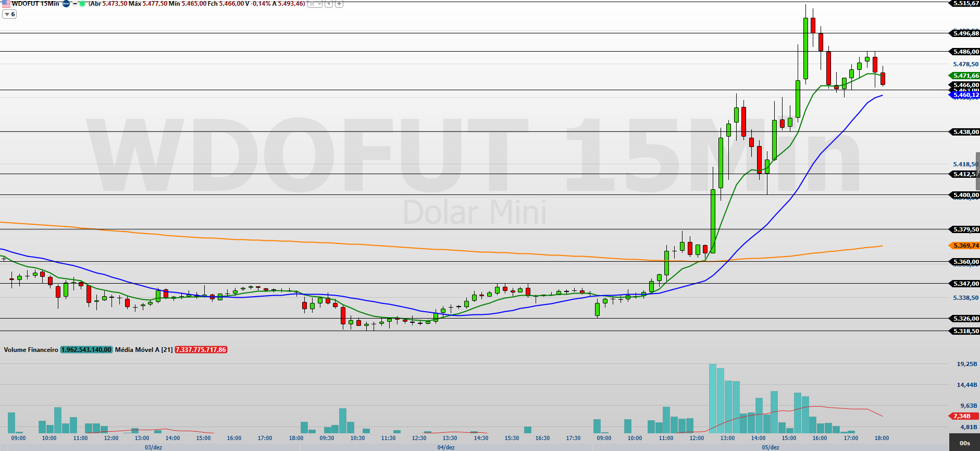
Task: Click the small left-arrow icon in header
Action: point(329,4)
